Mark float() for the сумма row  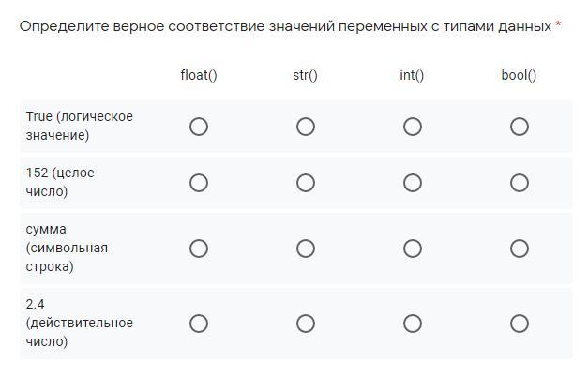199,249
